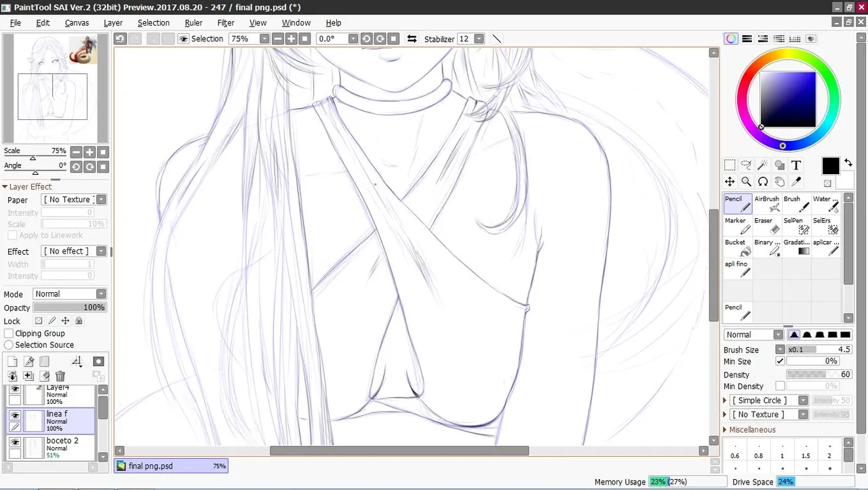This screenshot has width=868, height=490.
Task: Hide the 'boceto 2' layer
Action: (15, 443)
